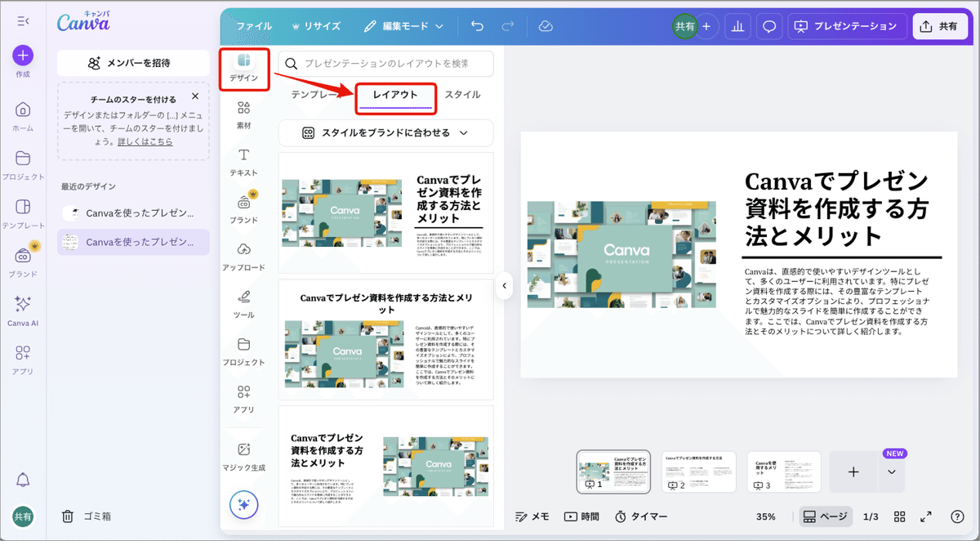This screenshot has width=980, height=541.
Task: Open the テキスト (Text) panel
Action: coord(243,160)
